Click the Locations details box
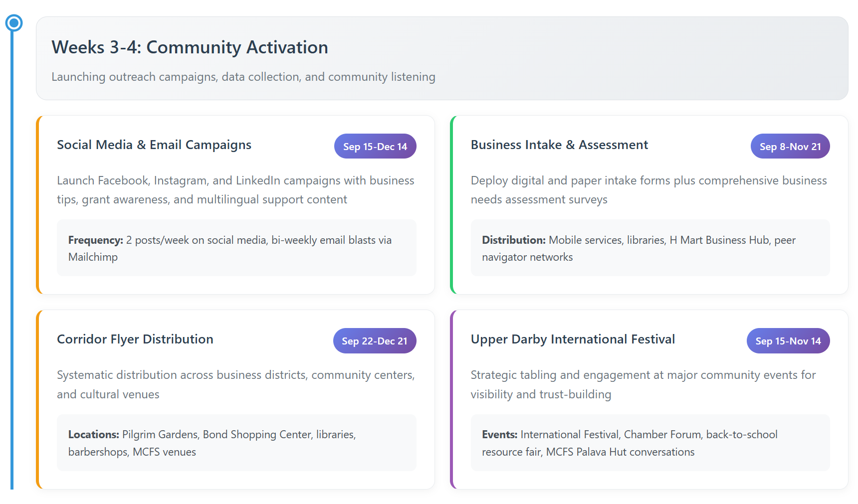Screen dimensions: 858x504 tap(236, 443)
